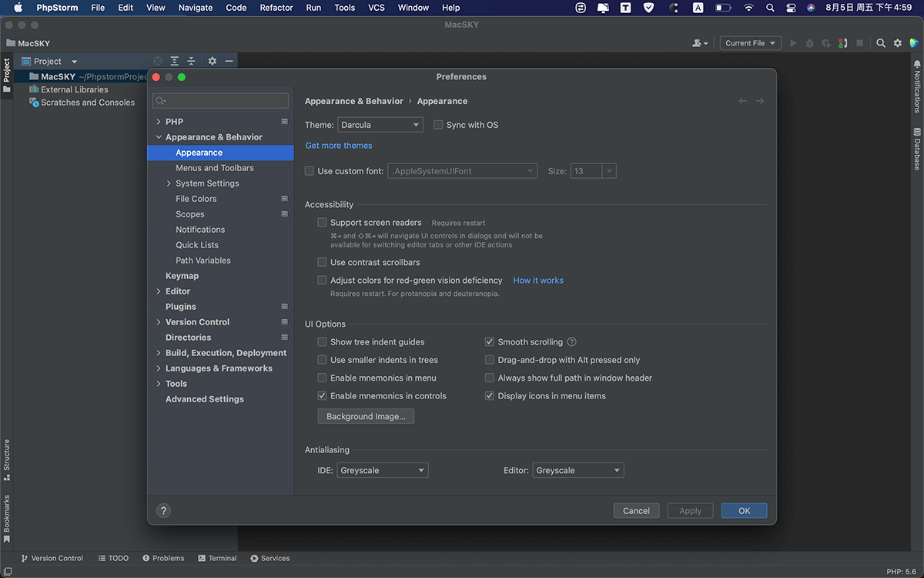Viewport: 924px width, 578px height.
Task: Check the Use custom font checkbox
Action: (x=310, y=171)
